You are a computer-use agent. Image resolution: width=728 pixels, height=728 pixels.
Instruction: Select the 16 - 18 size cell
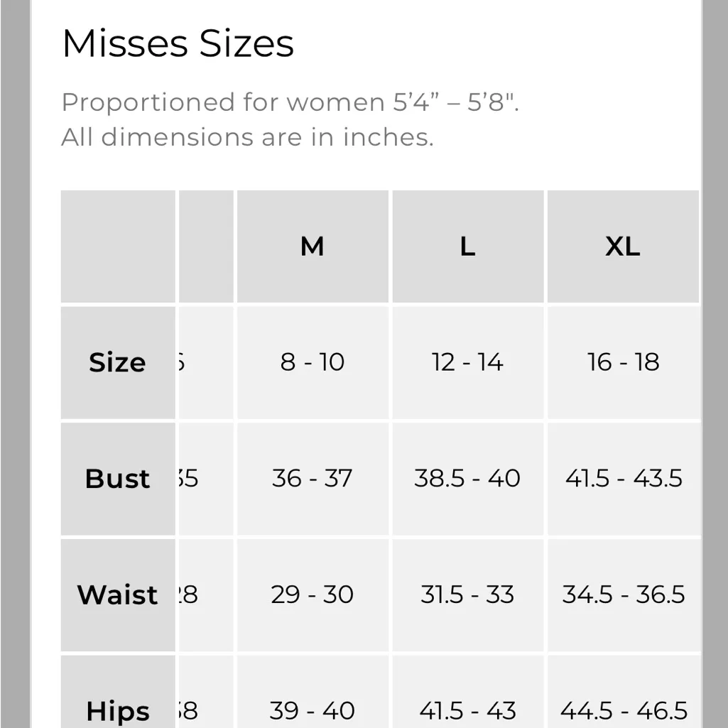pos(623,362)
